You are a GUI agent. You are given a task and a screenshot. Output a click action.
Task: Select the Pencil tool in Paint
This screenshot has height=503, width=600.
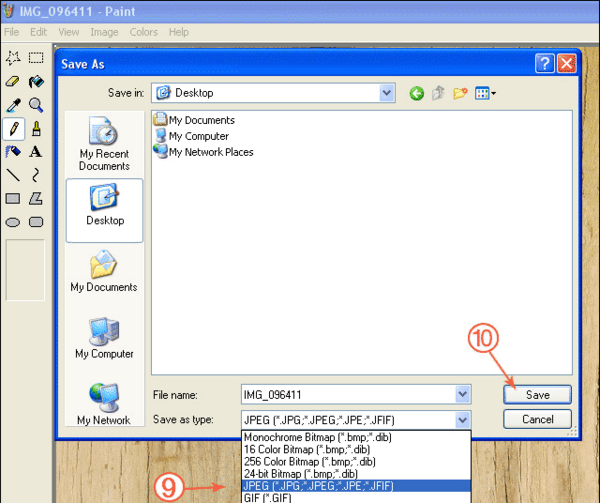[x=14, y=129]
